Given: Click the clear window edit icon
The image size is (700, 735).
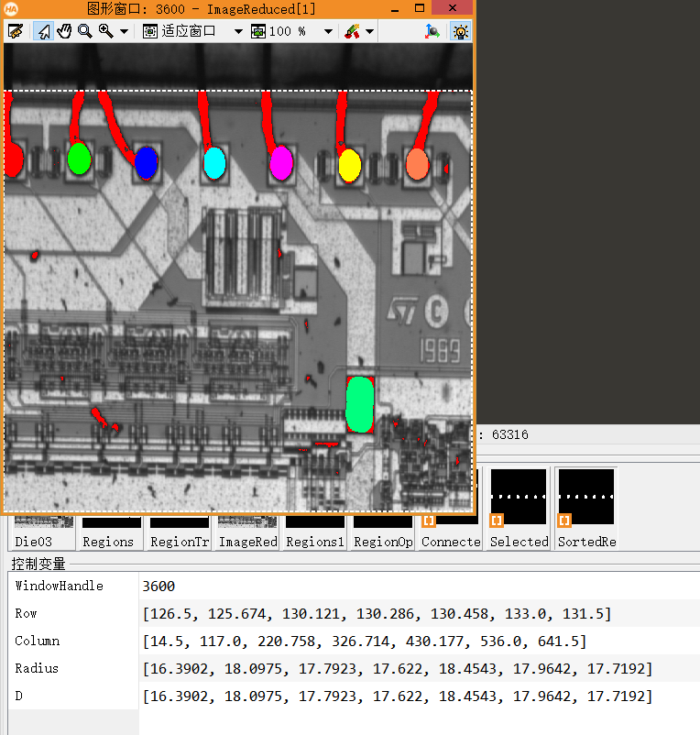Looking at the screenshot, I should [x=16, y=31].
